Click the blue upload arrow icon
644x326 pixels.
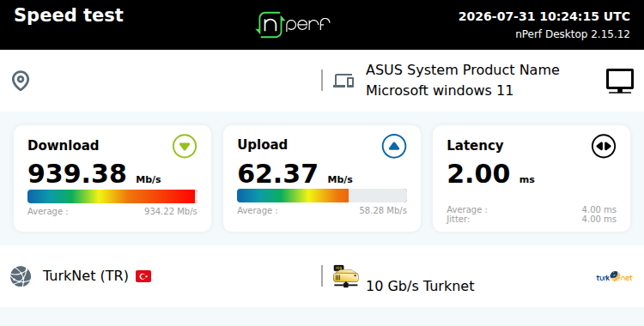click(x=394, y=146)
